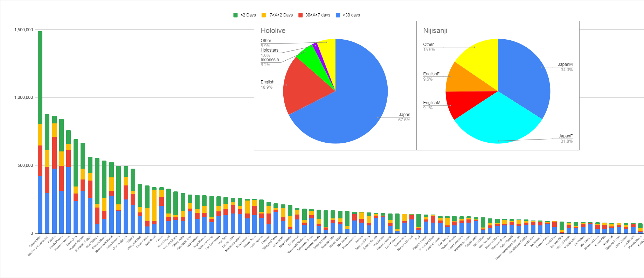The width and height of the screenshot is (644, 278).
Task: Click the 'Sakura Miko' x-axis label
Action: 35,241
